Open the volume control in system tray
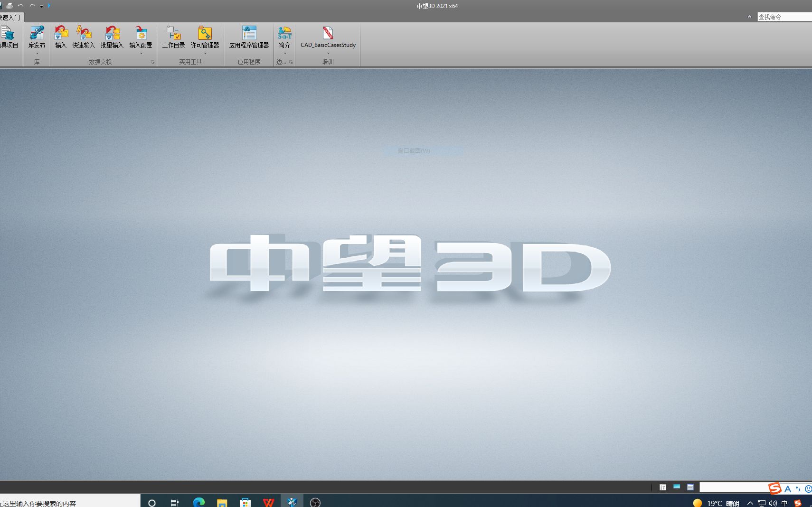The image size is (812, 507). 773,503
